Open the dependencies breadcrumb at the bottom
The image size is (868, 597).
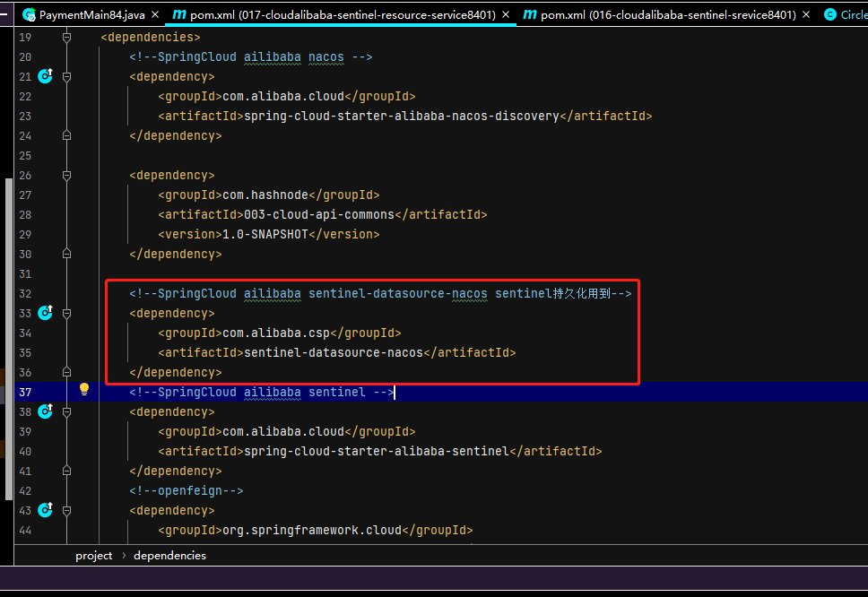click(169, 556)
